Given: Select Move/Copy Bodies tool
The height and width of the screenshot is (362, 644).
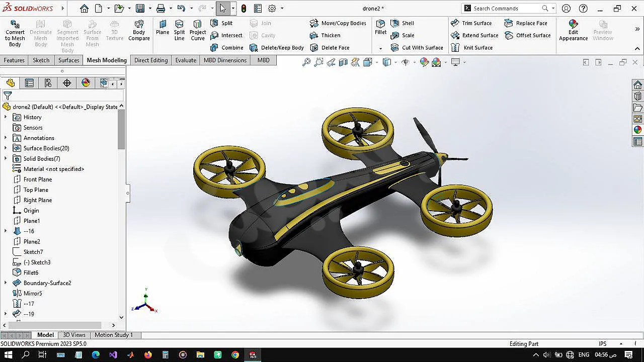Looking at the screenshot, I should [x=338, y=23].
